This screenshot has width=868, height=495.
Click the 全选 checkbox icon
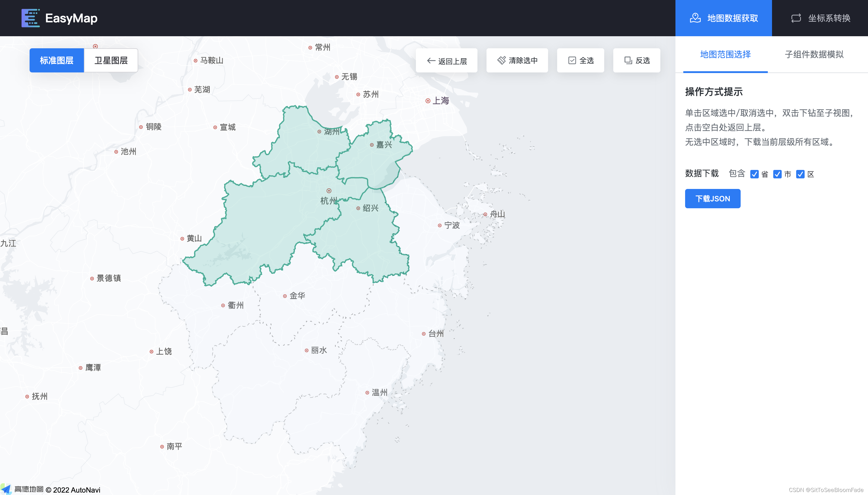pos(572,60)
